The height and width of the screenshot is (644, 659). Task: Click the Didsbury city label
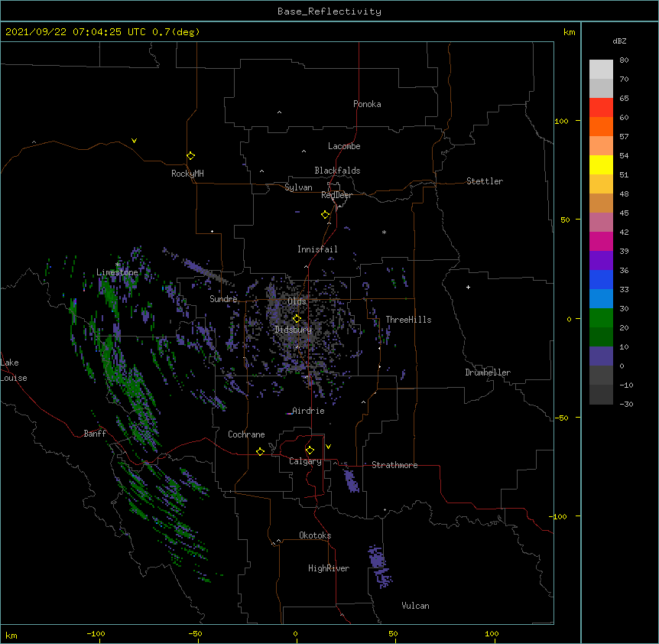click(294, 330)
